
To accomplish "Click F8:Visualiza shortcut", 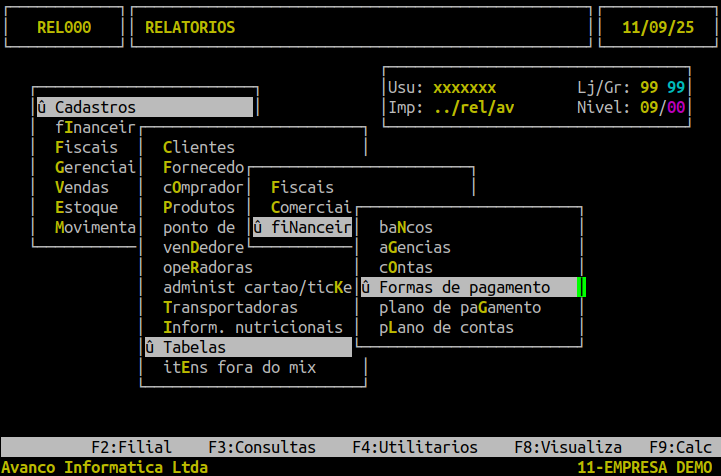I will click(568, 448).
